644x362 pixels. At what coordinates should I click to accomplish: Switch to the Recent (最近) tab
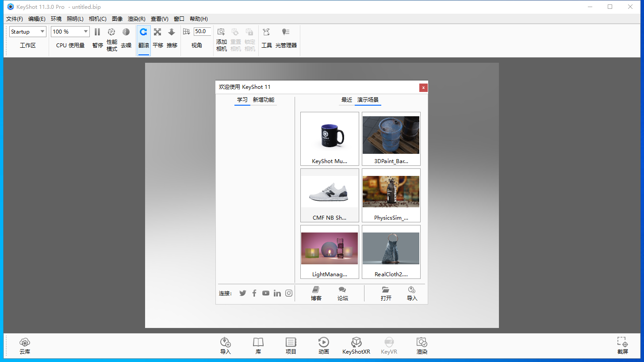347,100
